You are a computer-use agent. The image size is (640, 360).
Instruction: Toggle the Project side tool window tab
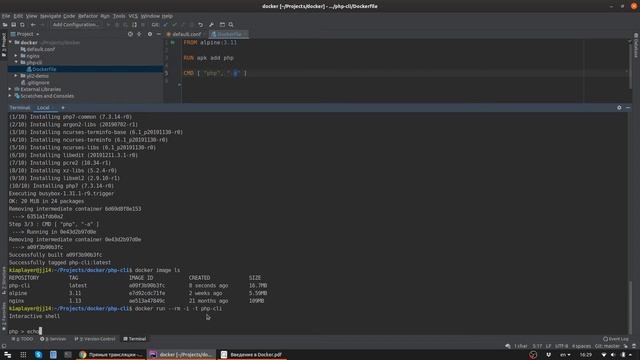(4, 45)
